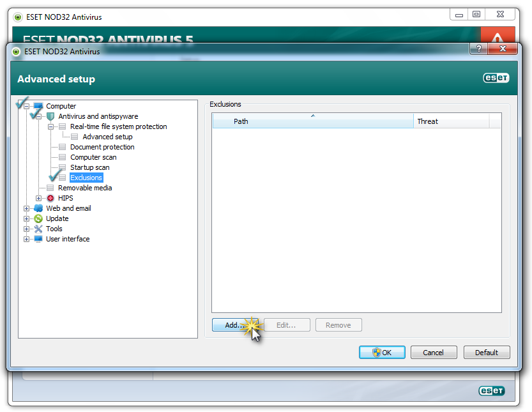Click the Computer scan page icon
The width and height of the screenshot is (532, 412).
click(63, 157)
